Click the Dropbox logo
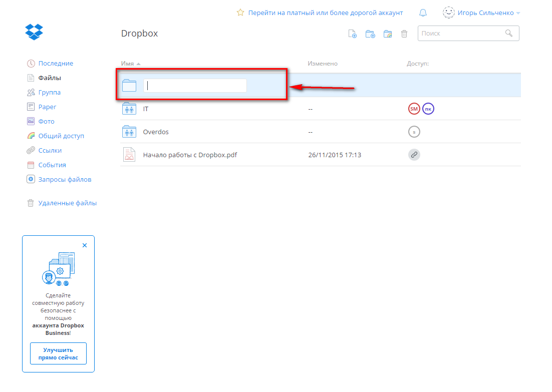 click(34, 32)
